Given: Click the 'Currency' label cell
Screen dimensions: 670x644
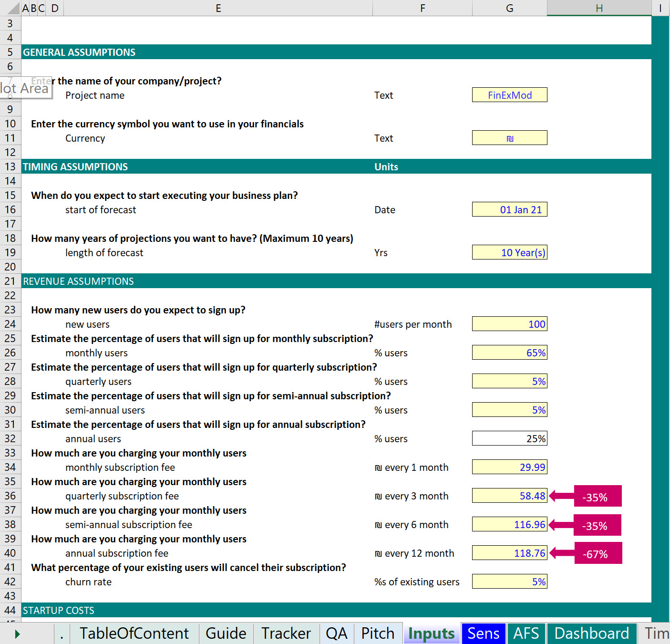Looking at the screenshot, I should [x=85, y=138].
